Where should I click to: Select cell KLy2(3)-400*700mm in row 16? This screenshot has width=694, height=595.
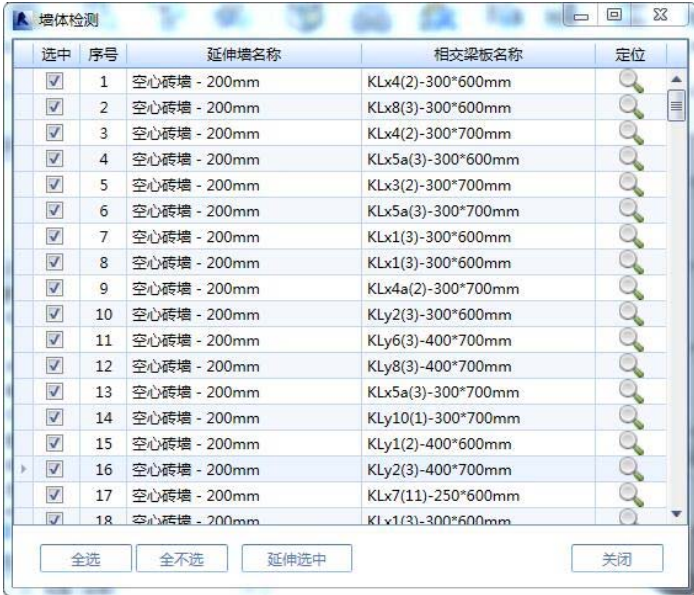(x=478, y=470)
